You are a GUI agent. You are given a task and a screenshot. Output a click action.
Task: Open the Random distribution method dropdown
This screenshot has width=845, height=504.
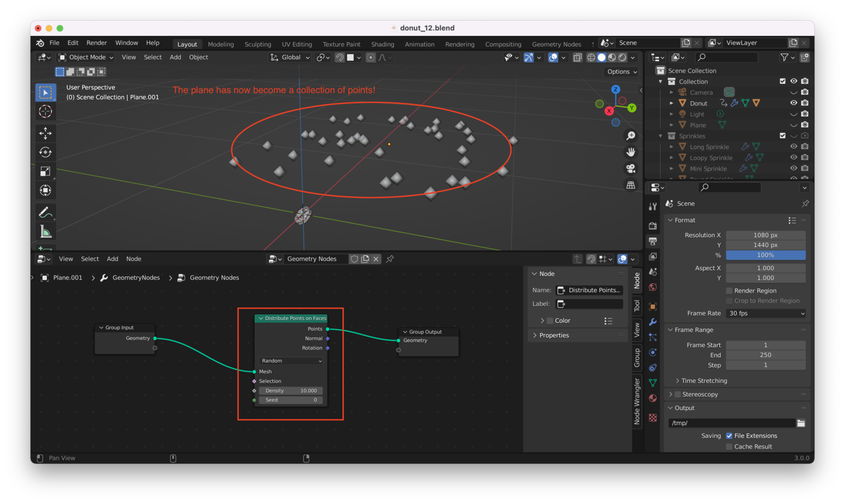click(x=291, y=361)
